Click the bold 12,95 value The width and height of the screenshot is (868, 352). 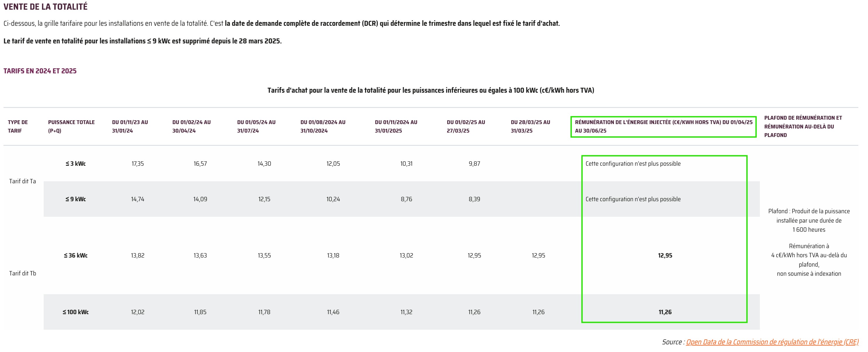665,255
